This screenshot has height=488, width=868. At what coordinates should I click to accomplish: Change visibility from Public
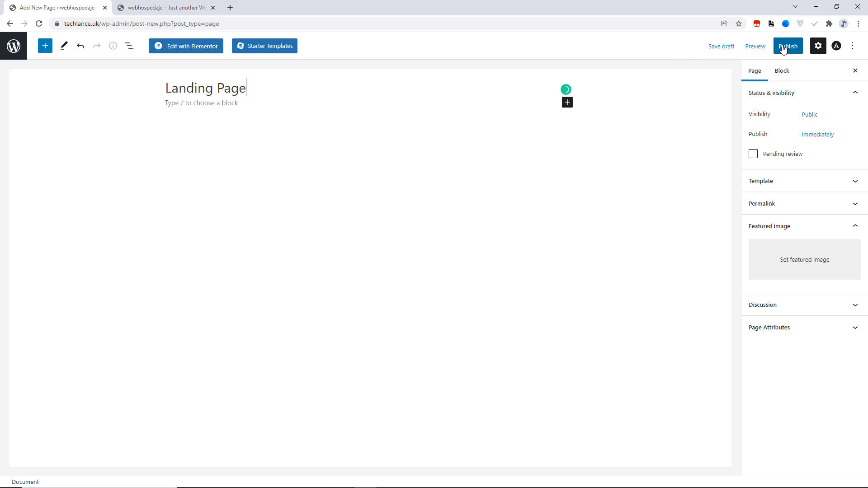pos(809,114)
